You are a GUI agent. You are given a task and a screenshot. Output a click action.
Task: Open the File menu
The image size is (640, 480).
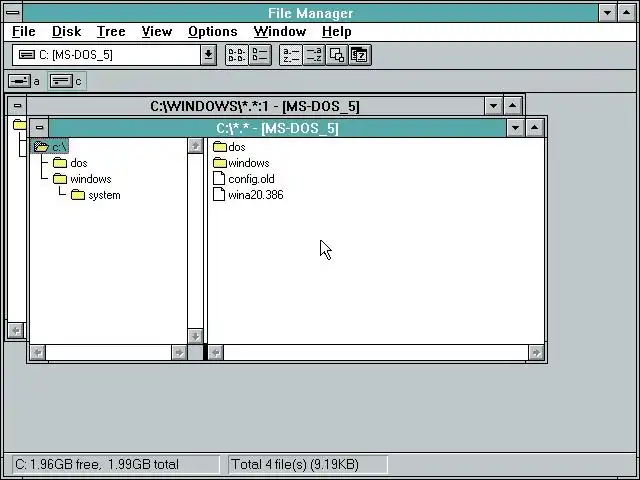(24, 31)
